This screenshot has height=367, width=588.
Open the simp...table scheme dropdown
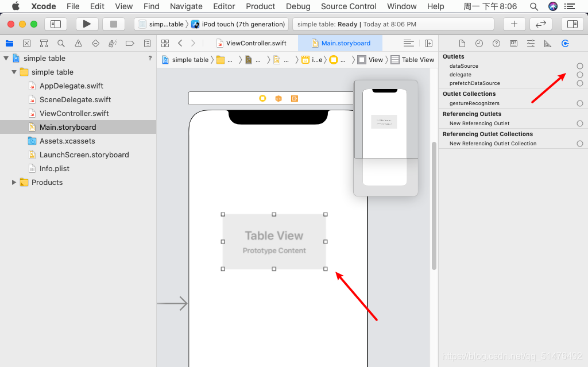point(161,24)
